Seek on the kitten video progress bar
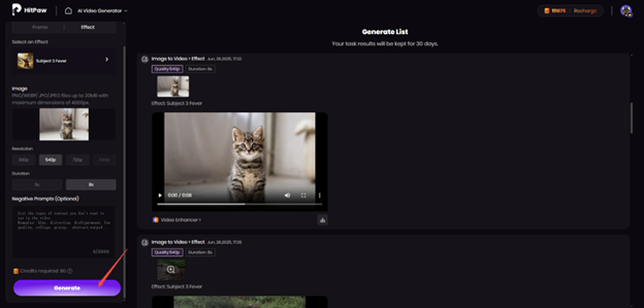The image size is (644, 308). (240, 204)
